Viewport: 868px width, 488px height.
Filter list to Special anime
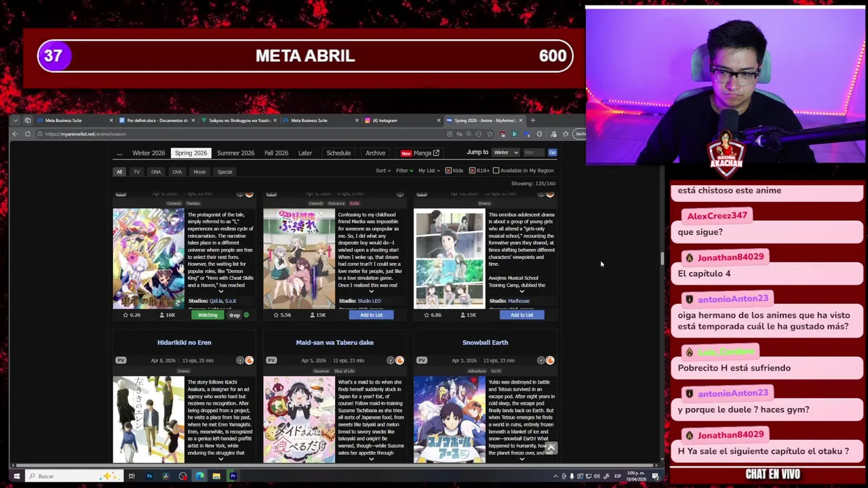tap(224, 171)
